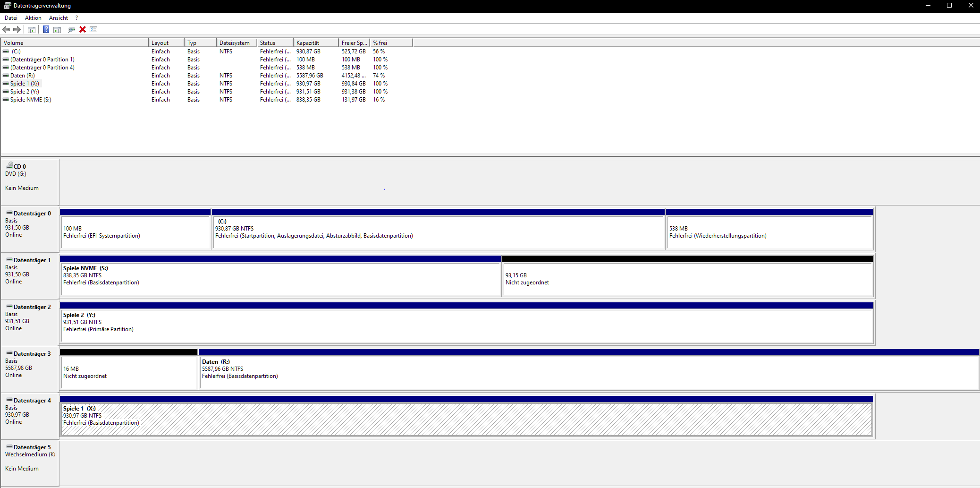Click the back arrow toolbar icon
The height and width of the screenshot is (488, 980).
click(6, 30)
